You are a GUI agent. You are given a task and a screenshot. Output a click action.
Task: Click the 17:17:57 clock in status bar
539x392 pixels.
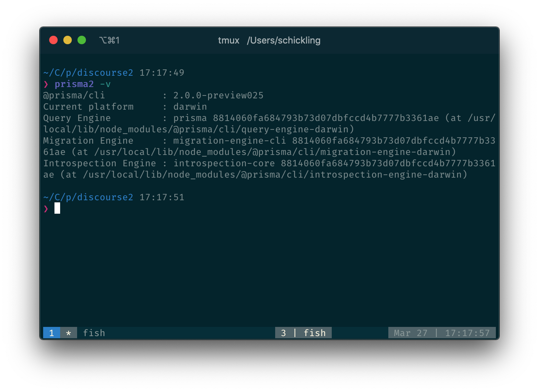[467, 333]
